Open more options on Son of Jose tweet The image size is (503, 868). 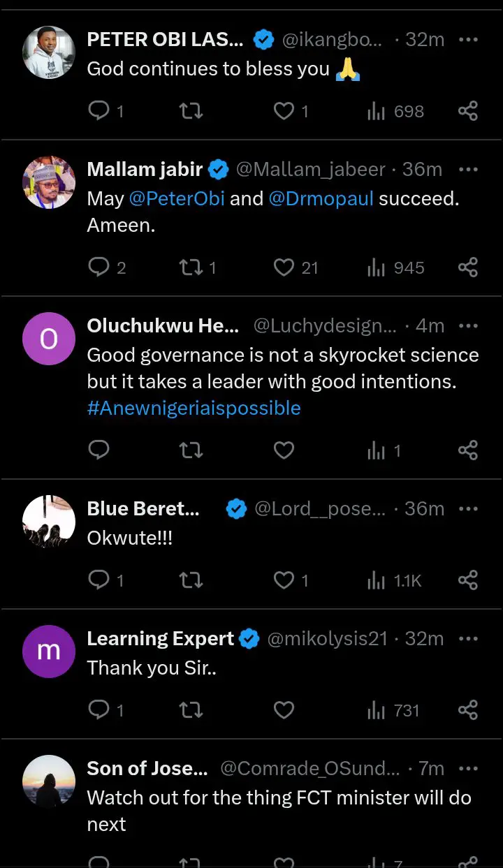tap(467, 768)
